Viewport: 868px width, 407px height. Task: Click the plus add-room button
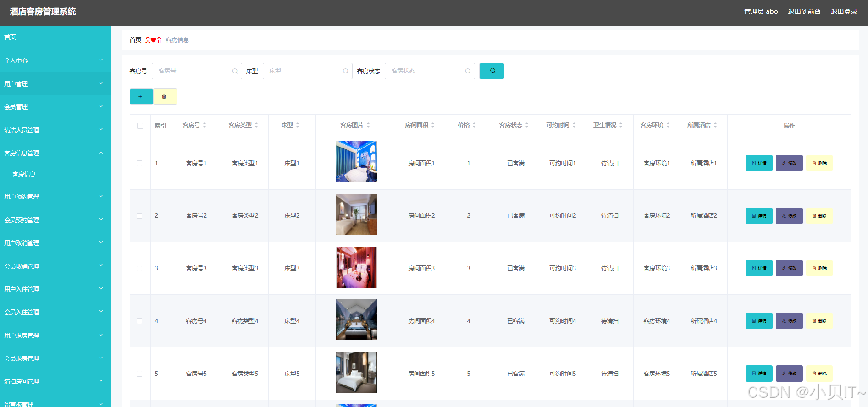(x=141, y=97)
